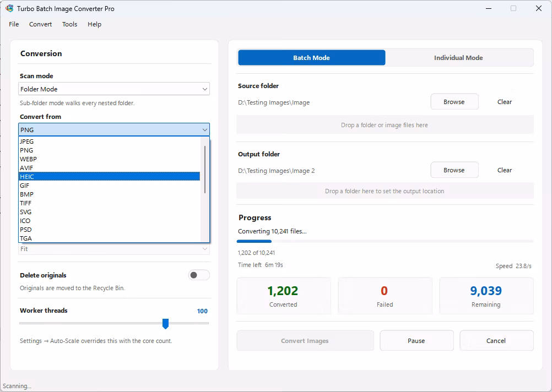The width and height of the screenshot is (552, 392).
Task: Select the highlighted HEIC option
Action: pos(109,177)
